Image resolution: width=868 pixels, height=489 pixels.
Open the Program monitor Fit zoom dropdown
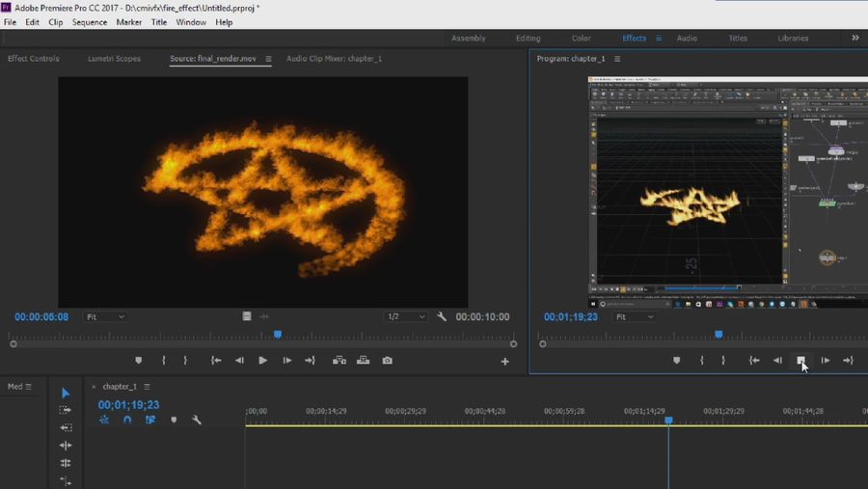[x=635, y=316]
